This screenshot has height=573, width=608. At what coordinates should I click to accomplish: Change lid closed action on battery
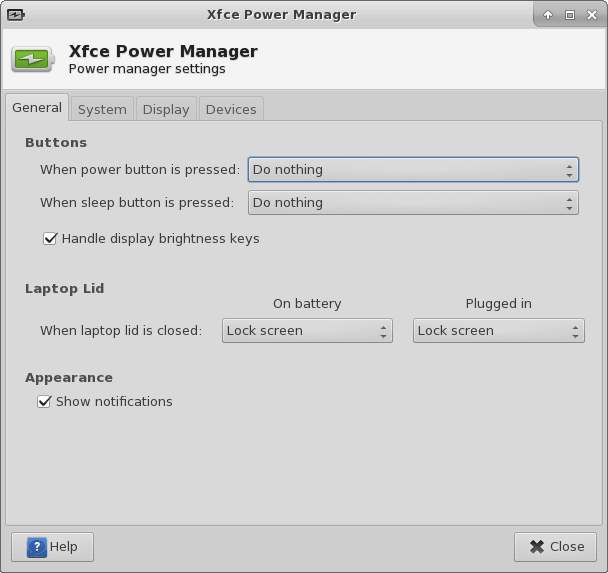(307, 331)
